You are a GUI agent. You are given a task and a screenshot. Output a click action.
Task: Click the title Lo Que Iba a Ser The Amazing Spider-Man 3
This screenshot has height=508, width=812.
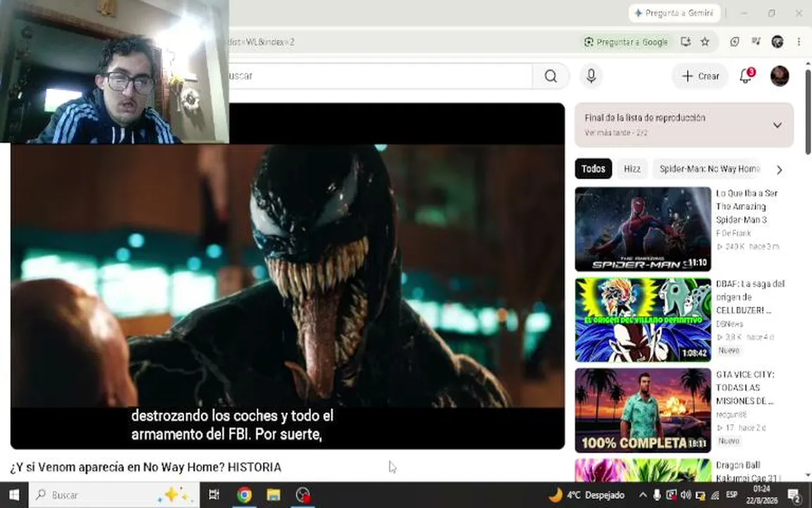coord(746,206)
